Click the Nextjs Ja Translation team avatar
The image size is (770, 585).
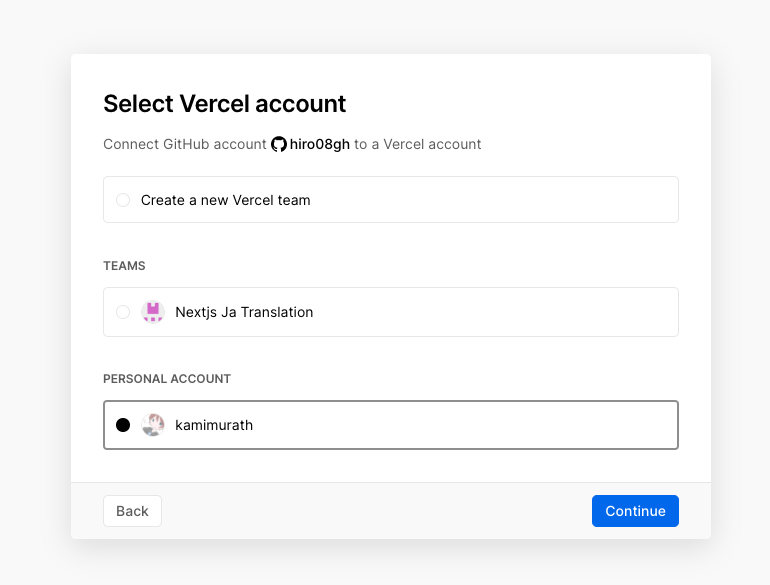coord(153,312)
